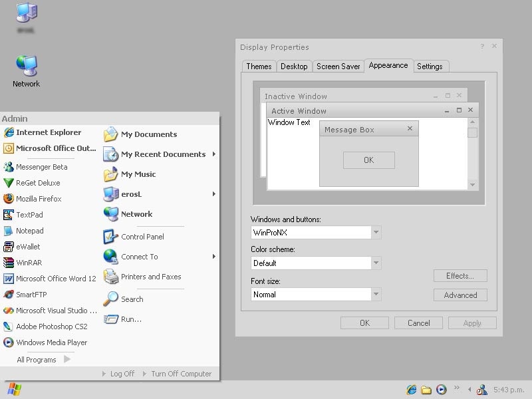Expand the Connect To submenu arrow
This screenshot has height=399, width=532.
[x=213, y=257]
